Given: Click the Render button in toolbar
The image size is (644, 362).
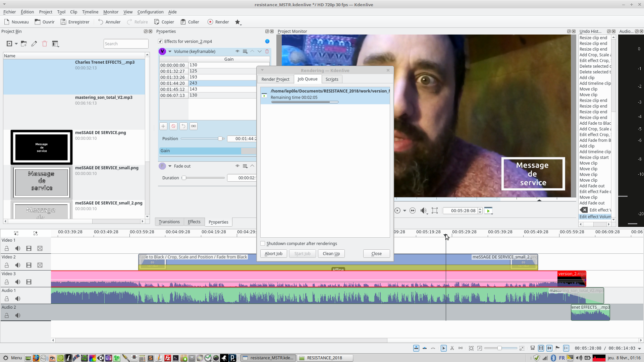Looking at the screenshot, I should coord(218,22).
